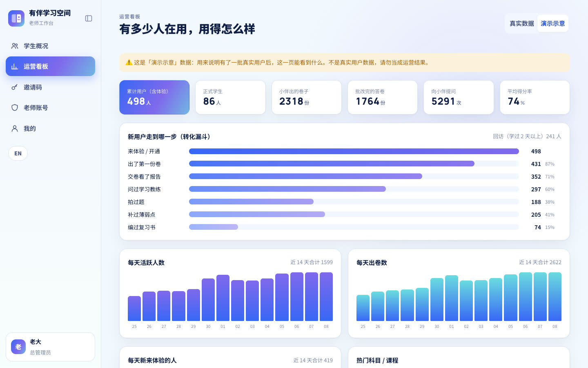Click the 拍过题 funnel bar
588x368 pixels.
[x=251, y=202]
